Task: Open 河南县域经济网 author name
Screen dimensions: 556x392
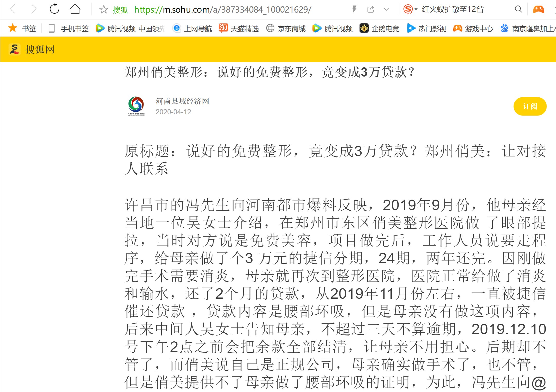Action: pyautogui.click(x=182, y=101)
